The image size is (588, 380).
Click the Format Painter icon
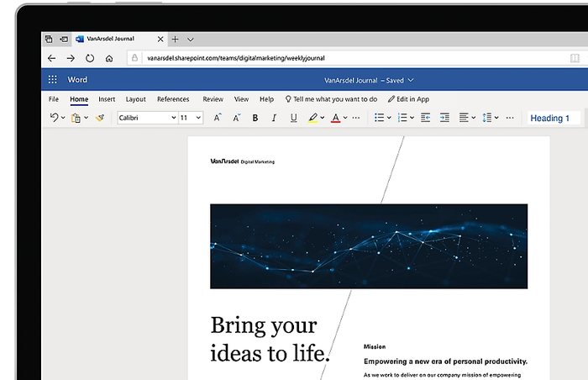pos(100,119)
